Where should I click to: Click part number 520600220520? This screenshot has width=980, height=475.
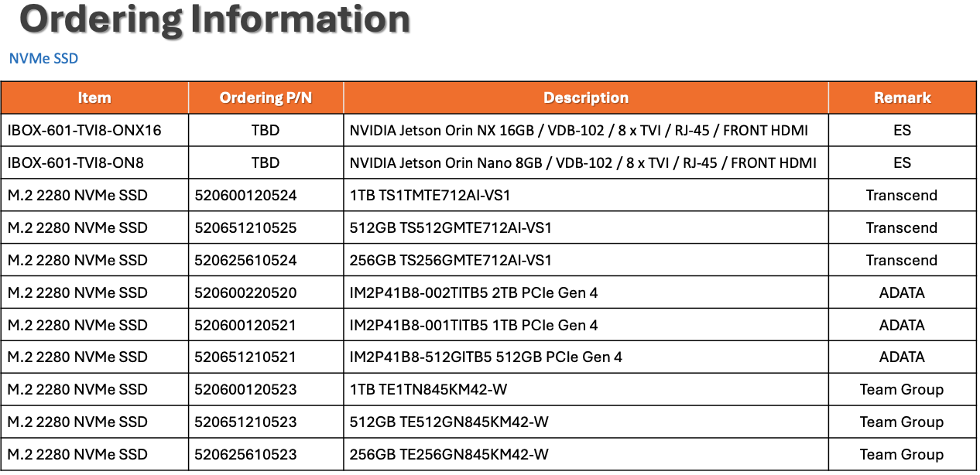(245, 293)
